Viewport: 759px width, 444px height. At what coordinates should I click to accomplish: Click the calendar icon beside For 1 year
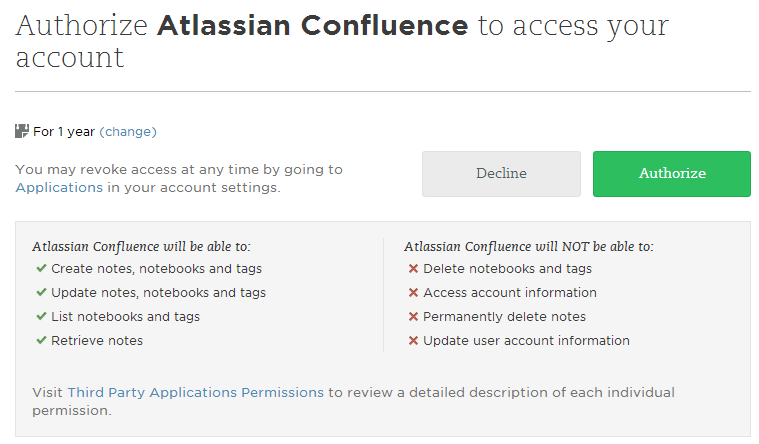pyautogui.click(x=22, y=131)
